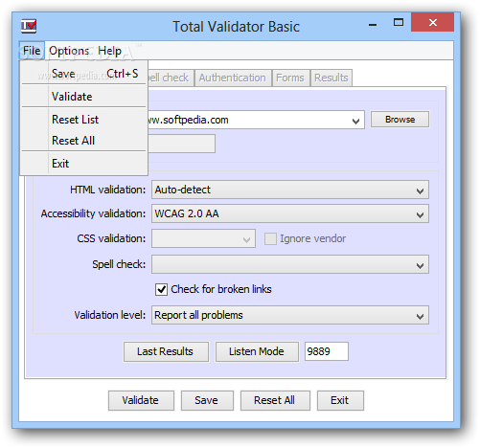Open the File menu
The image size is (480, 448).
(x=32, y=51)
